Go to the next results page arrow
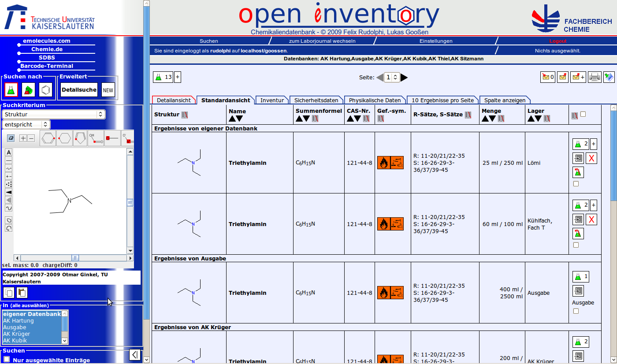 click(404, 78)
